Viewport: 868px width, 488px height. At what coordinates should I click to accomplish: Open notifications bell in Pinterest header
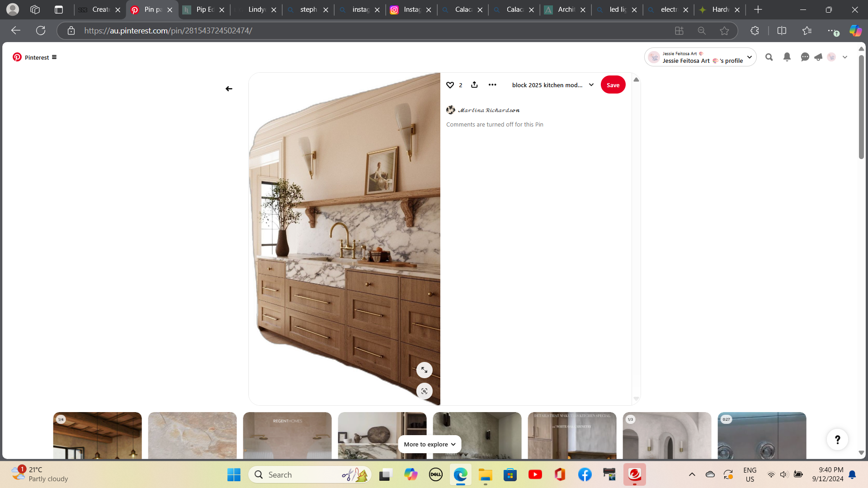tap(787, 57)
